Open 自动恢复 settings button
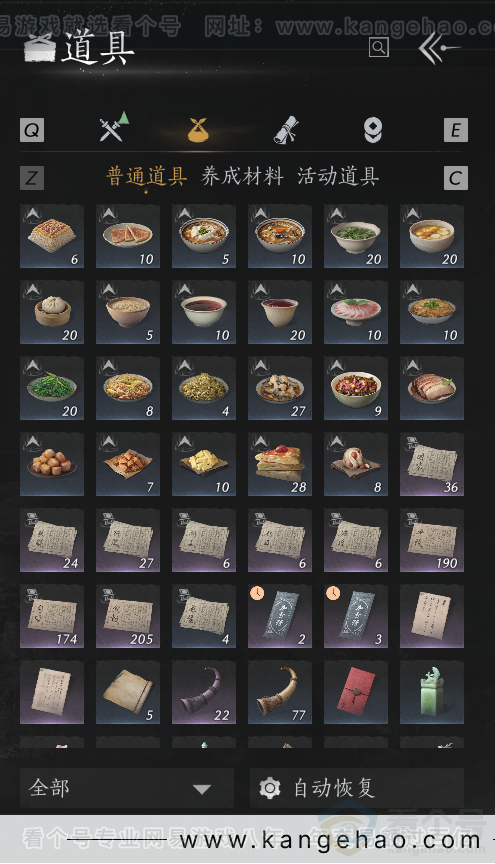This screenshot has width=495, height=864. [357, 788]
